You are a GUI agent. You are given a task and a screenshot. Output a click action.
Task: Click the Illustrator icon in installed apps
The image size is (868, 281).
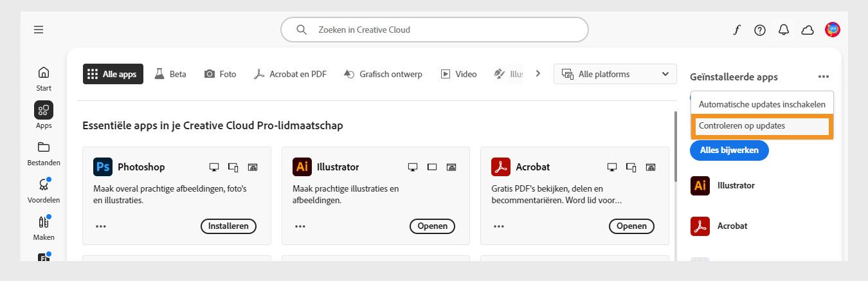[x=700, y=185]
